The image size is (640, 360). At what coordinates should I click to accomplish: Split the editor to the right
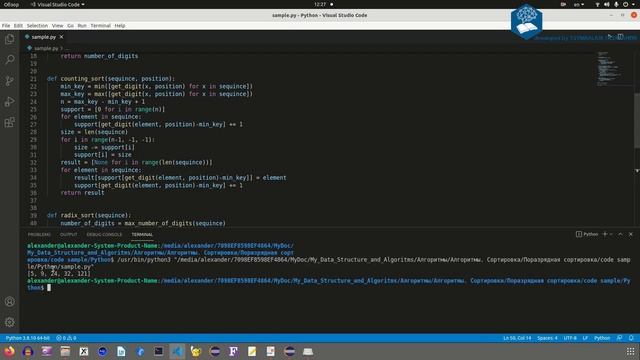[620, 37]
